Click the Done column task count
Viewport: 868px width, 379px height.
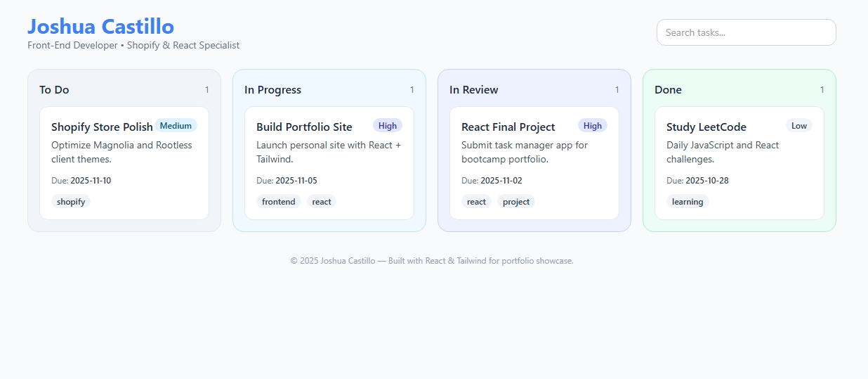(822, 90)
